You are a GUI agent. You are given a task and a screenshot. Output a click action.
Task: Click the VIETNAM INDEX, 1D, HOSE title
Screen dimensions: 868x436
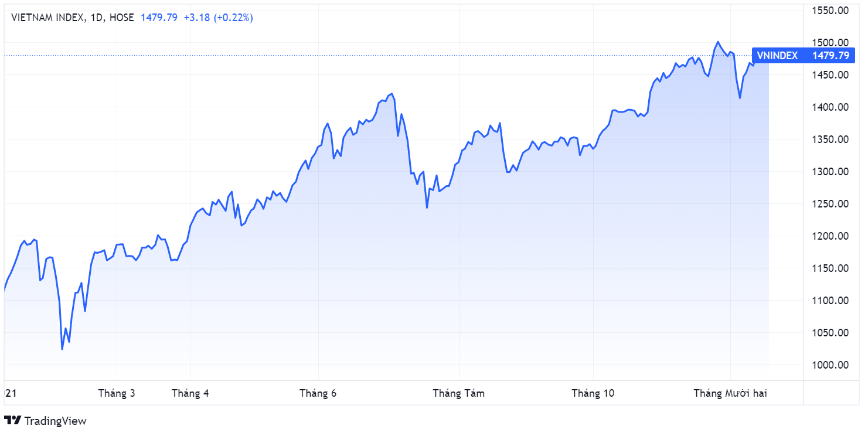[73, 18]
